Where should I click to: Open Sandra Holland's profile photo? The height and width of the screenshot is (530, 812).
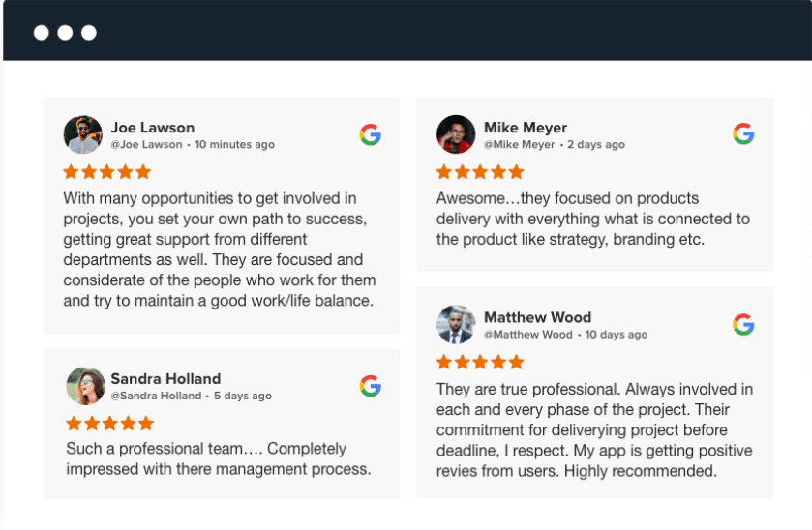point(85,386)
